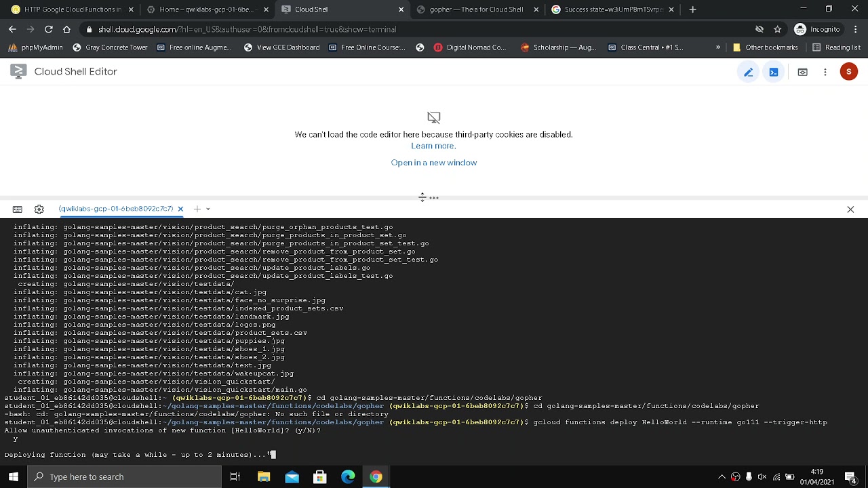Open the phpMyAdmin bookmark

click(x=36, y=47)
